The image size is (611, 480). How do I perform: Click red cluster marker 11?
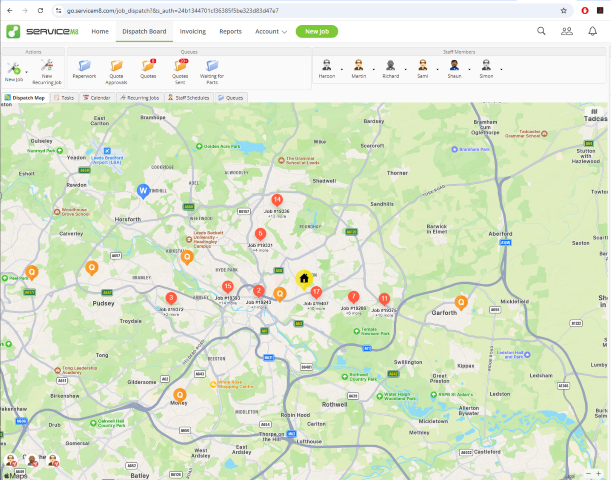pyautogui.click(x=384, y=300)
